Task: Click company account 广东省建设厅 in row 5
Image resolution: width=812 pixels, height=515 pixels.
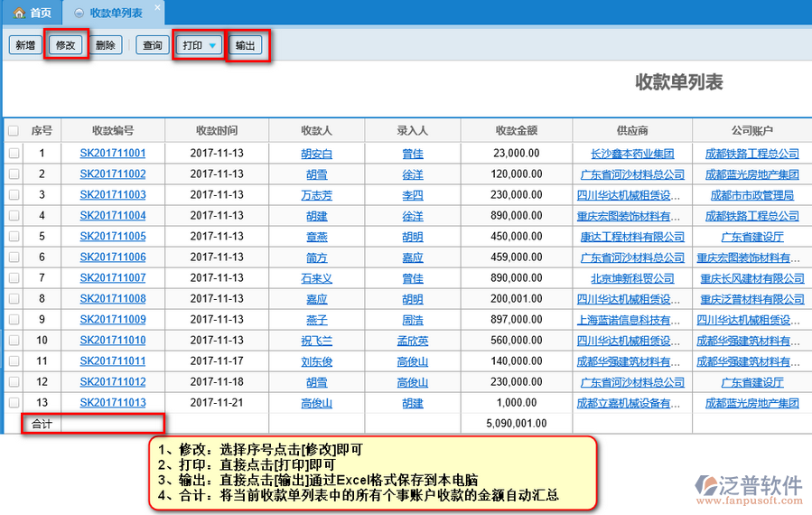Action: click(751, 237)
